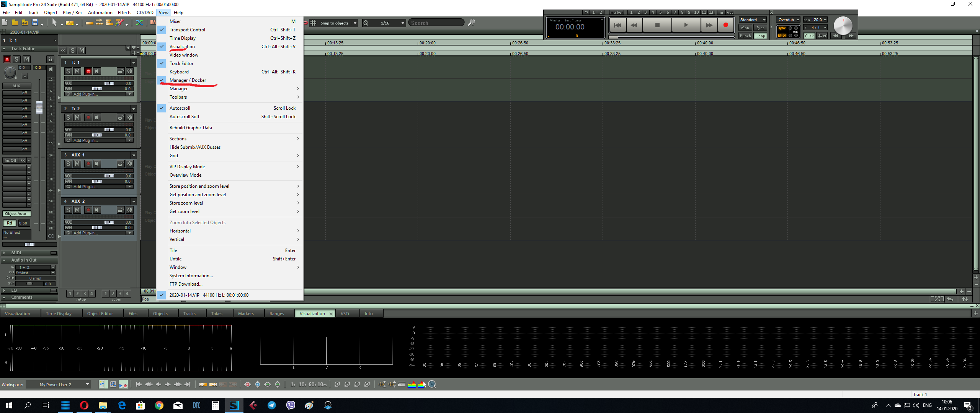Click the AUX button in the Track Editor

16,86
